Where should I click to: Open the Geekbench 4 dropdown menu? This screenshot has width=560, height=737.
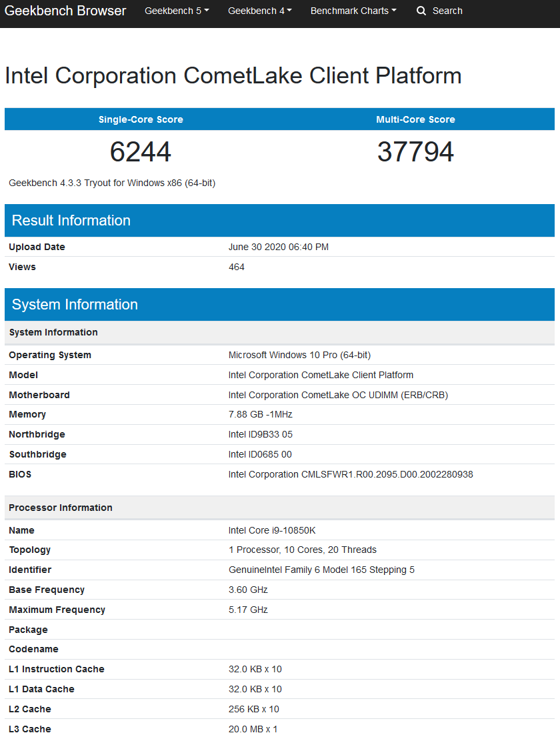(260, 11)
